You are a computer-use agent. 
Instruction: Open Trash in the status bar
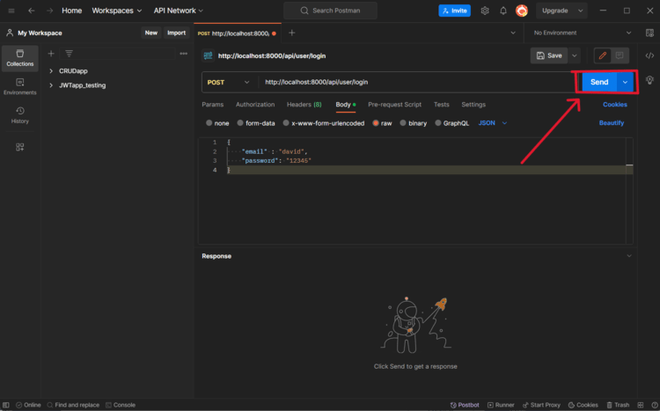click(x=617, y=405)
